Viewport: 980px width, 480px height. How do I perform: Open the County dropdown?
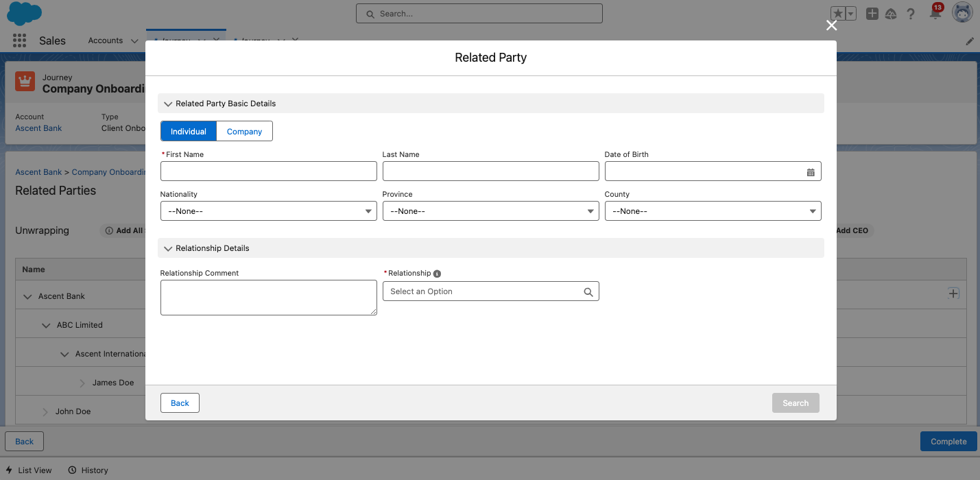[713, 211]
